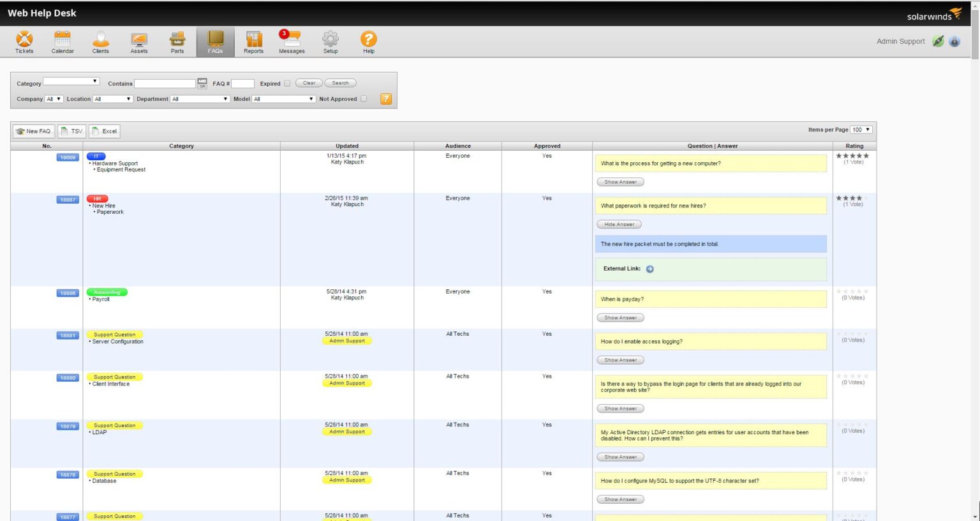Export the FAQ list to Excel
980x521 pixels.
click(x=104, y=131)
